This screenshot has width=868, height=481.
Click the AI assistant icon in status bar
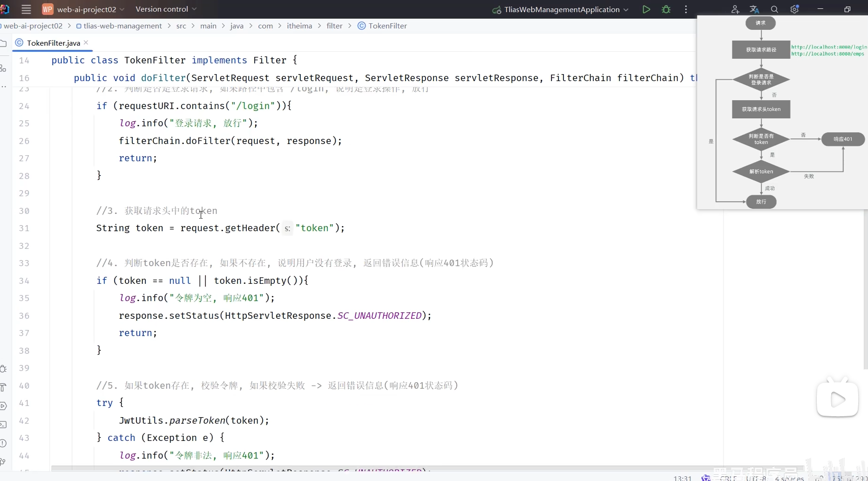[706, 478]
